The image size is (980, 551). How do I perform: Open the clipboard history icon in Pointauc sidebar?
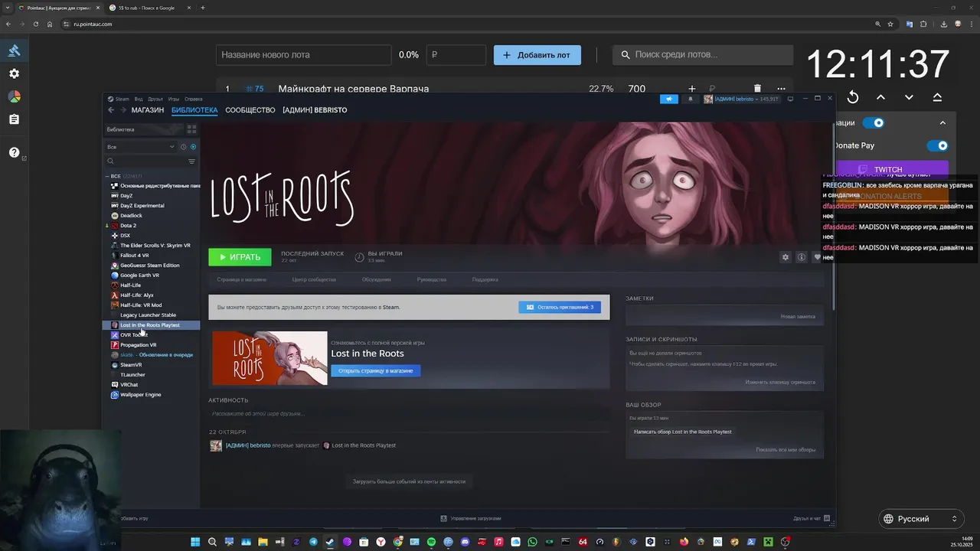click(x=14, y=119)
